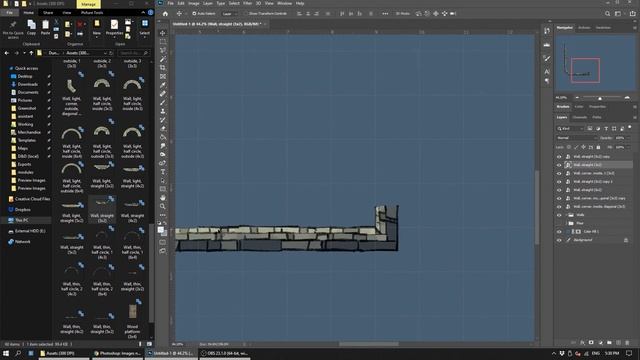Select the Clone Stamp tool
The height and width of the screenshot is (360, 640).
coord(163,111)
